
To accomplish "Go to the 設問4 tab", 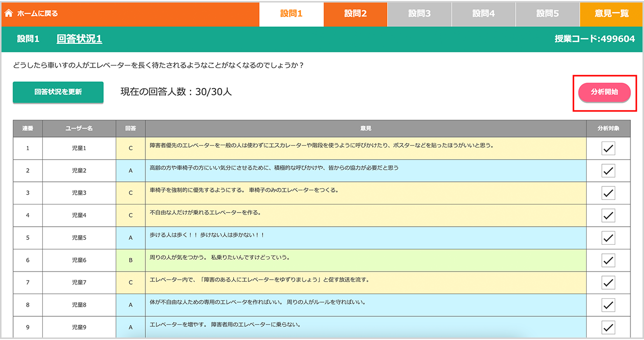I will [x=484, y=14].
